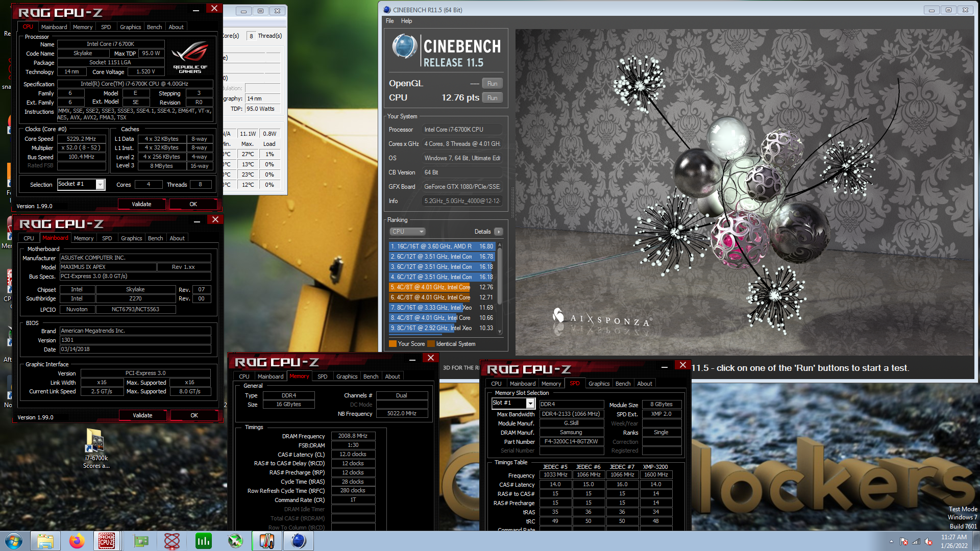Screen dimensions: 980x551
Task: Run the OpenGL test in Cinebench
Action: 492,84
